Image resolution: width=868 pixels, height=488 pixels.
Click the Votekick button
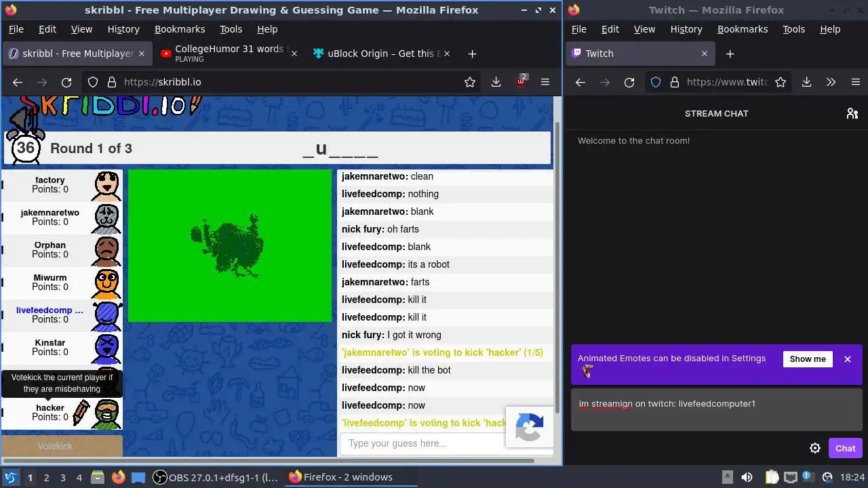[x=55, y=446]
